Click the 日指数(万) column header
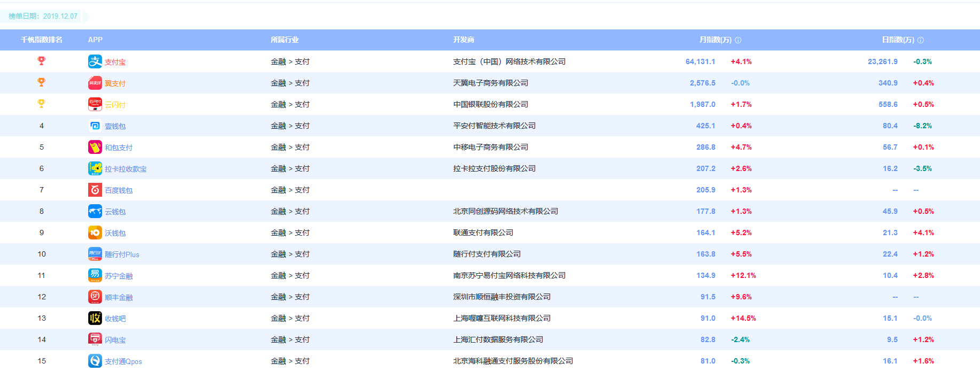 [x=898, y=40]
